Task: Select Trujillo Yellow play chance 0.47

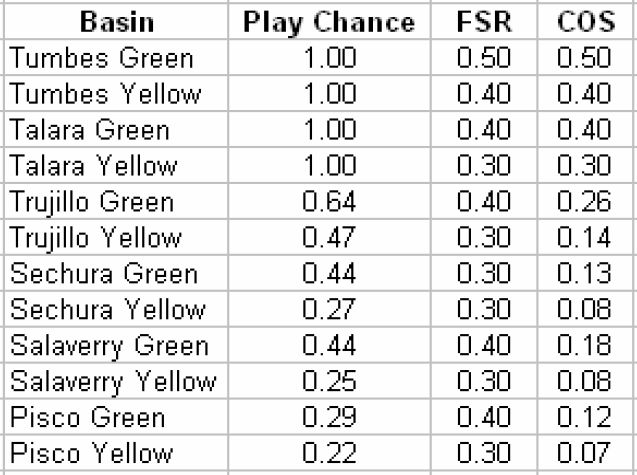Action: 329,237
